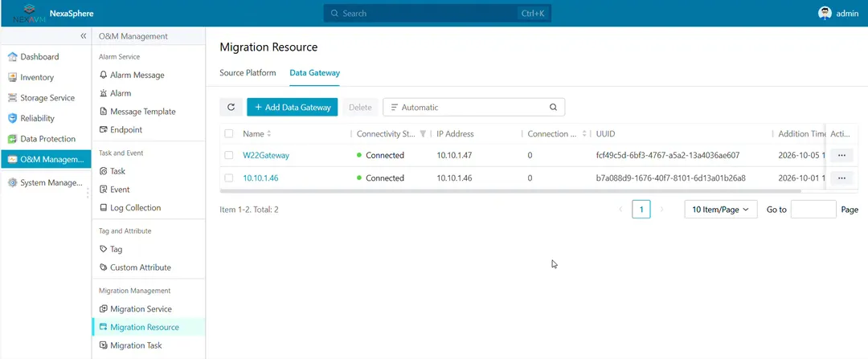
Task: Collapse the left sidebar with the double-chevron icon
Action: click(x=83, y=36)
